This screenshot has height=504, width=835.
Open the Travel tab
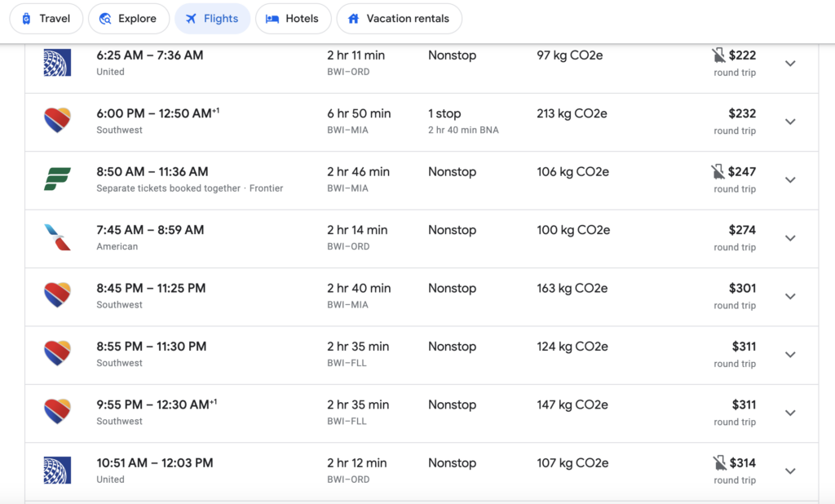[x=46, y=19]
